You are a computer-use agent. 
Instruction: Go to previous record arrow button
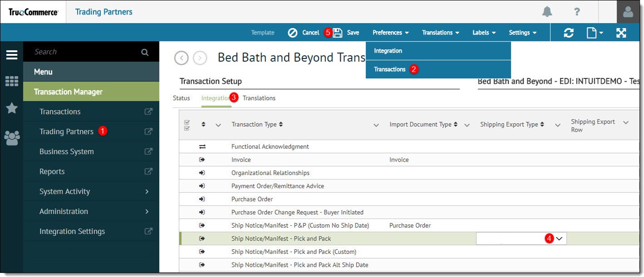pyautogui.click(x=181, y=58)
